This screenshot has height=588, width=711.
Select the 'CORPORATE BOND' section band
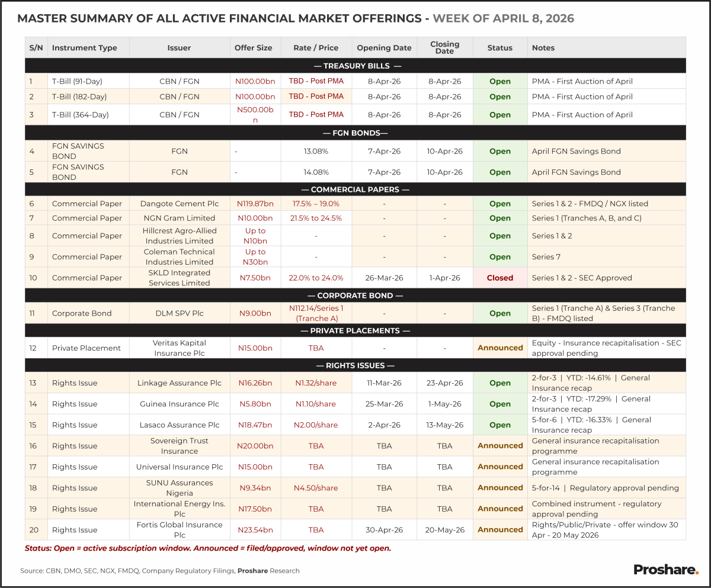point(355,295)
